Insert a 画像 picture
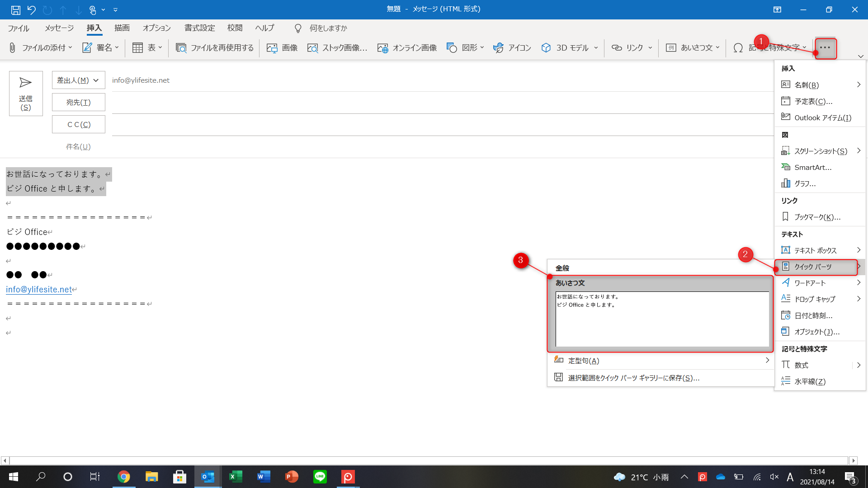 (x=282, y=47)
